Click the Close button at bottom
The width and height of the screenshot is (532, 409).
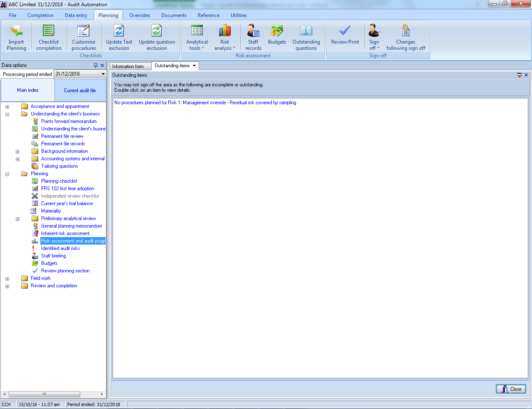[511, 389]
